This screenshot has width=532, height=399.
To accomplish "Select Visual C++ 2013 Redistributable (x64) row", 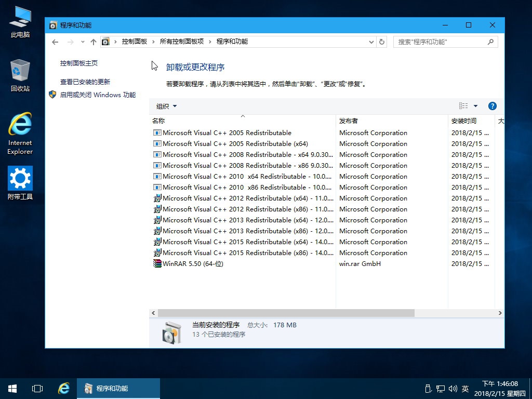I will click(326, 220).
